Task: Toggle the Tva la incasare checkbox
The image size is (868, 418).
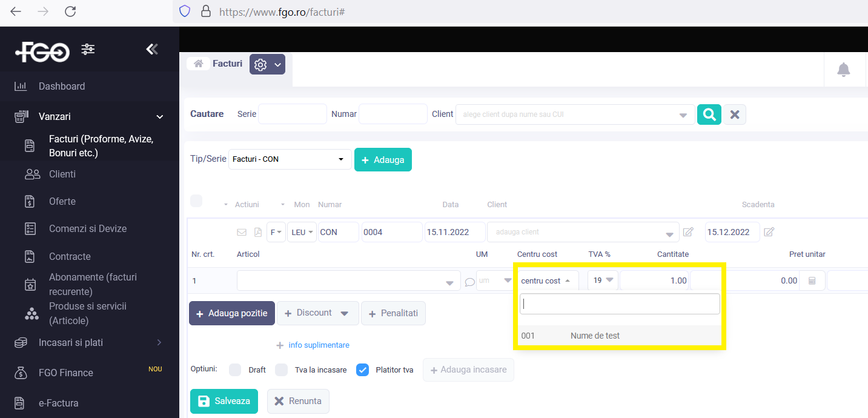Action: point(281,370)
